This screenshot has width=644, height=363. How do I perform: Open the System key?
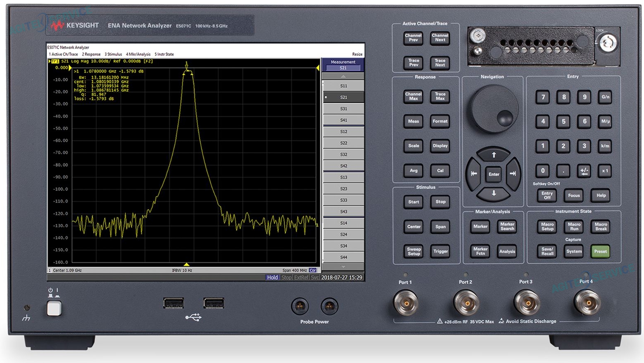pyautogui.click(x=574, y=251)
